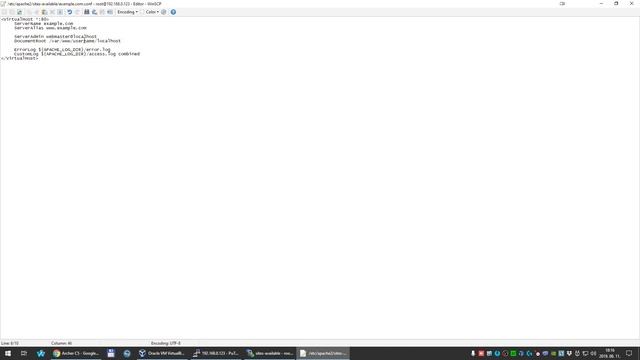Open the Replace text tool
The image size is (640, 360).
click(94, 12)
